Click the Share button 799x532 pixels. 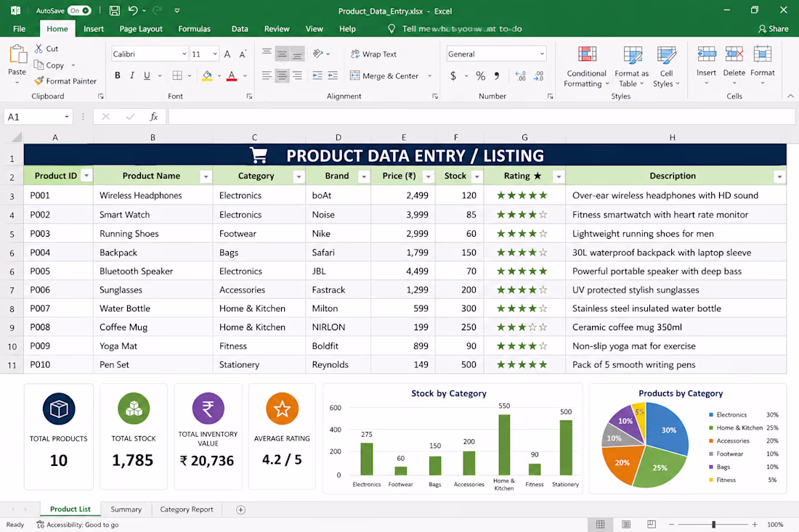click(773, 28)
